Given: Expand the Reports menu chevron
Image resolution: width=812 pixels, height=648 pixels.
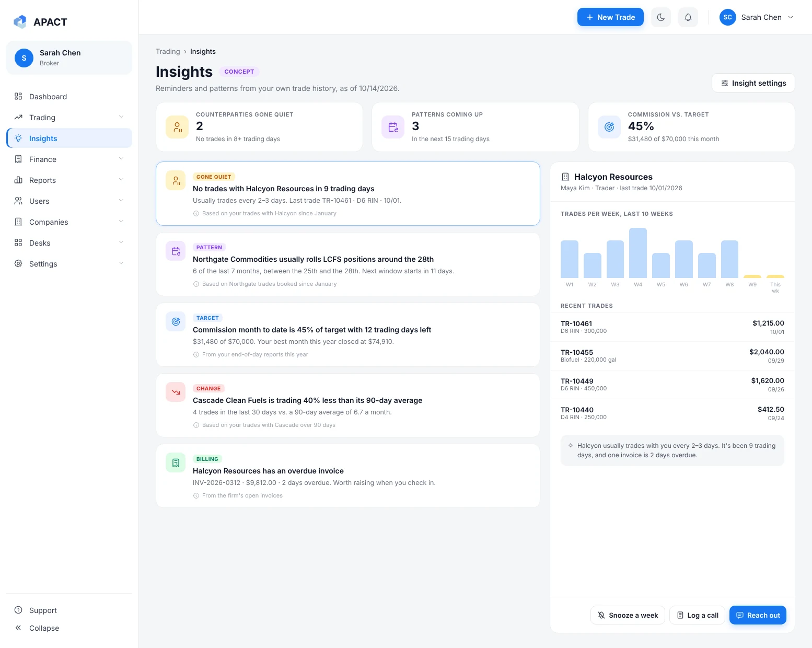Looking at the screenshot, I should (121, 180).
